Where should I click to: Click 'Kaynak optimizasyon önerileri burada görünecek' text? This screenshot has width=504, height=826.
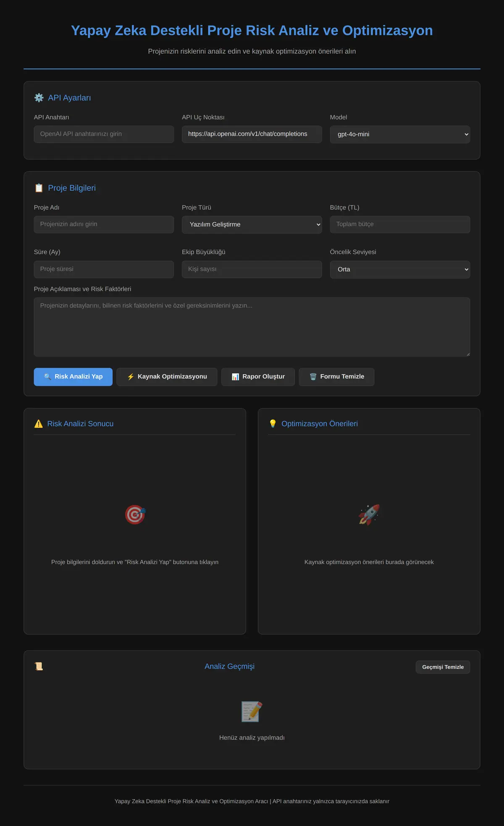[369, 562]
